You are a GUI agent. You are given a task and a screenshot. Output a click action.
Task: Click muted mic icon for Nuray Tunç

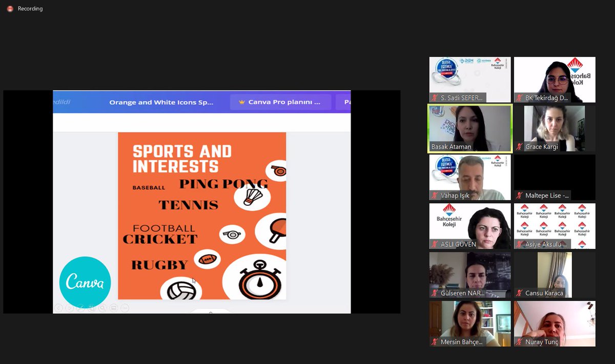(519, 342)
